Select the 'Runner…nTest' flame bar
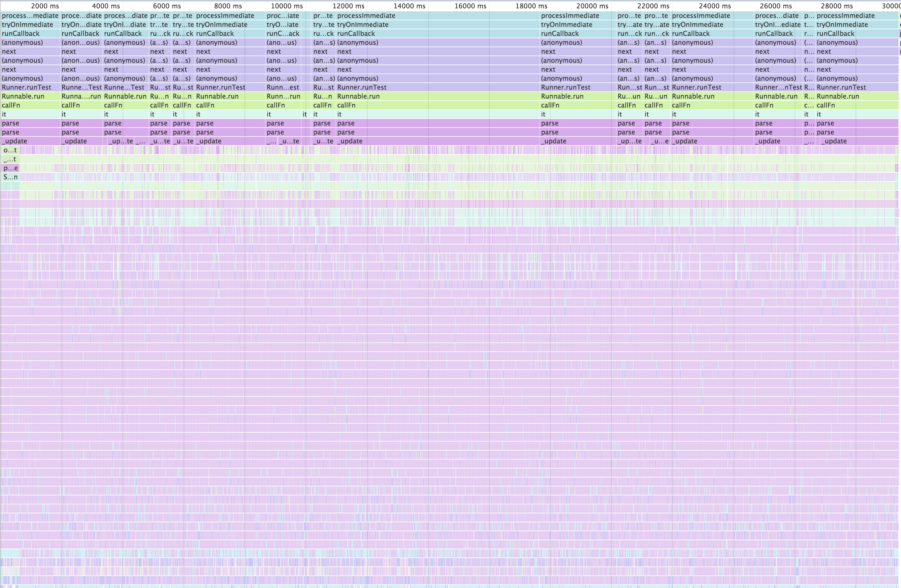 [778, 88]
